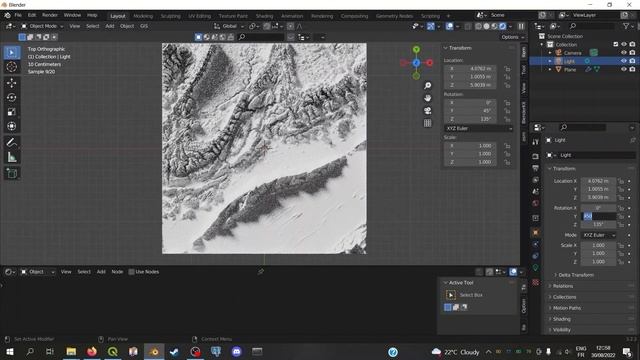
Task: Open the Render menu
Action: pyautogui.click(x=50, y=15)
